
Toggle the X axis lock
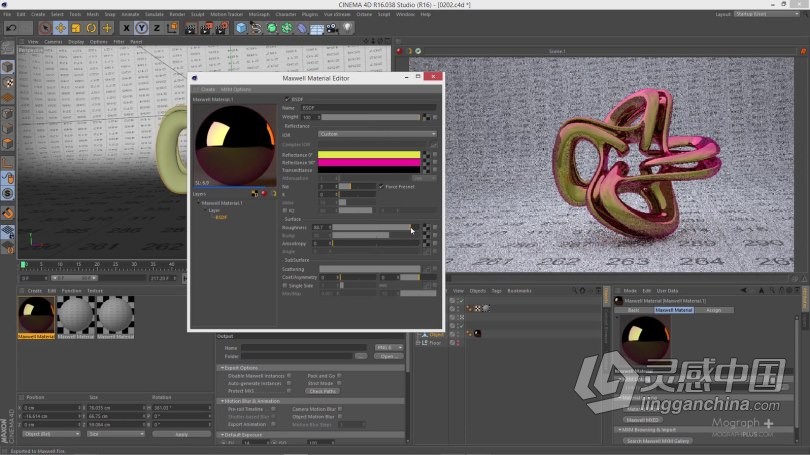126,28
